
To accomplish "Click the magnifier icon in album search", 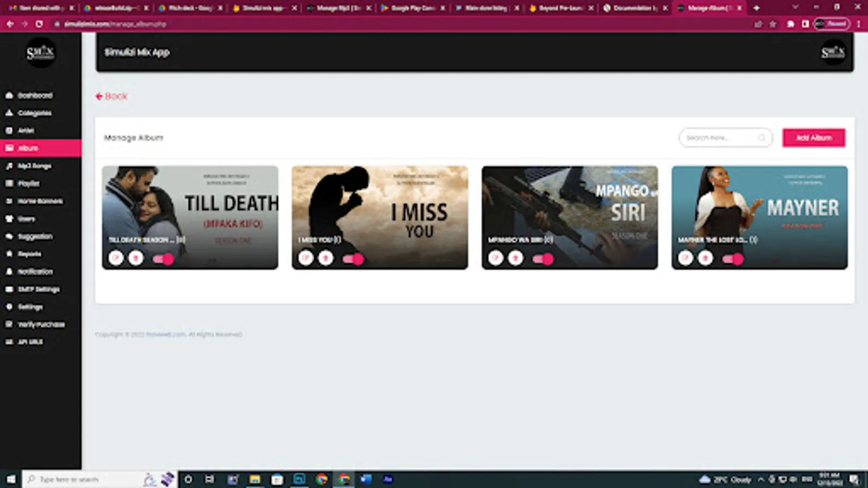I will (x=762, y=138).
